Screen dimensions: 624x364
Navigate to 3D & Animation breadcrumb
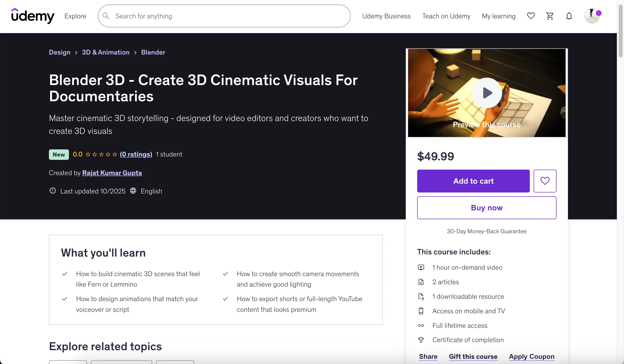[x=106, y=52]
